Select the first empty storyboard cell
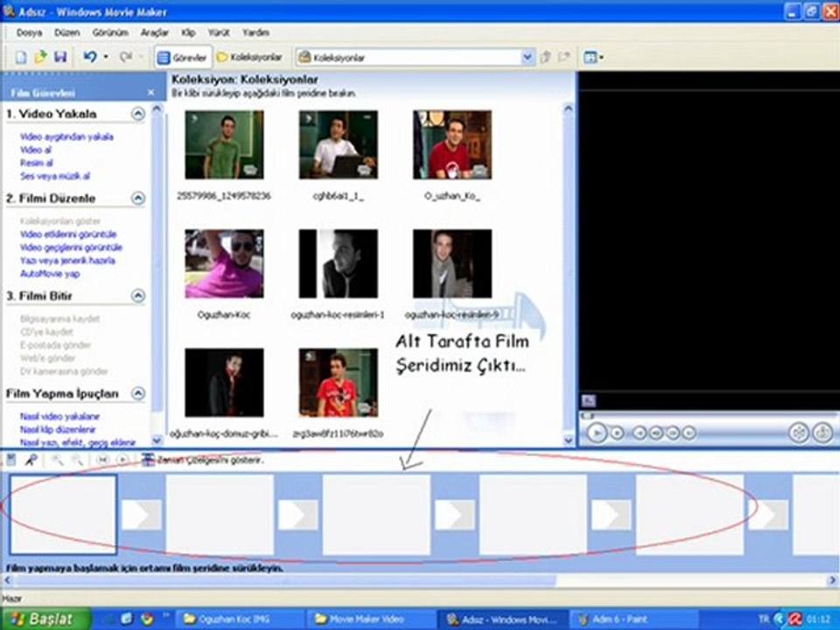This screenshot has width=840, height=630. 63,514
